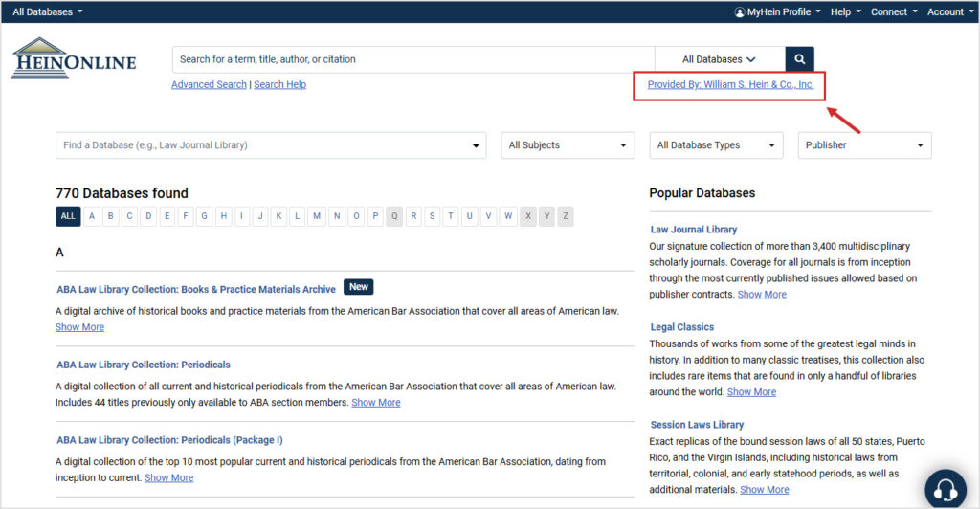This screenshot has height=509, width=980.
Task: Select the ALL alphabet filter
Action: coord(68,216)
